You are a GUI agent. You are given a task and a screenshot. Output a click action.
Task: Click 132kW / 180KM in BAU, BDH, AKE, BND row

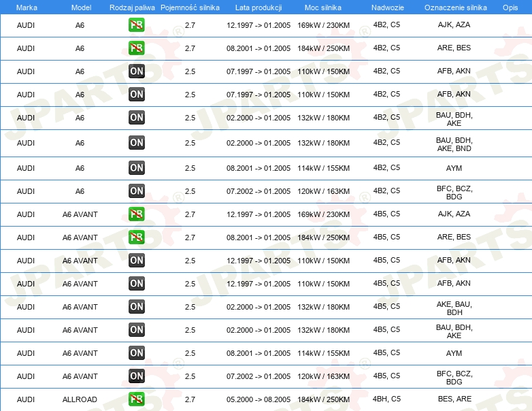tap(323, 143)
